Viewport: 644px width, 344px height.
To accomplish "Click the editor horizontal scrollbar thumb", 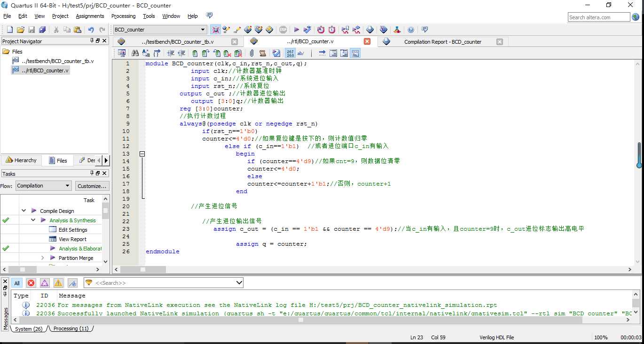I will 142,269.
